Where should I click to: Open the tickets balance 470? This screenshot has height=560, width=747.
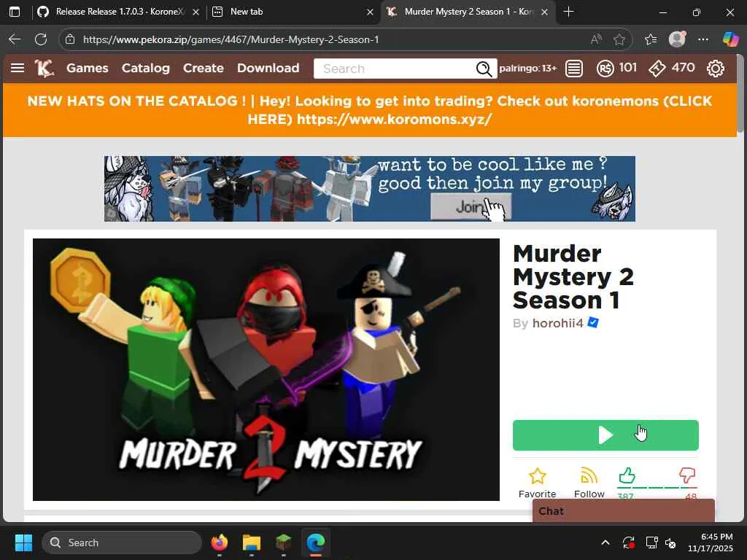pos(683,68)
